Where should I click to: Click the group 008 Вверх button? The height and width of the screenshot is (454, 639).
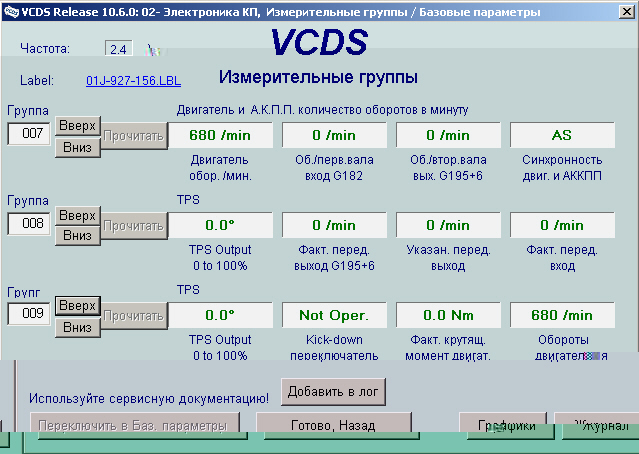(x=77, y=216)
